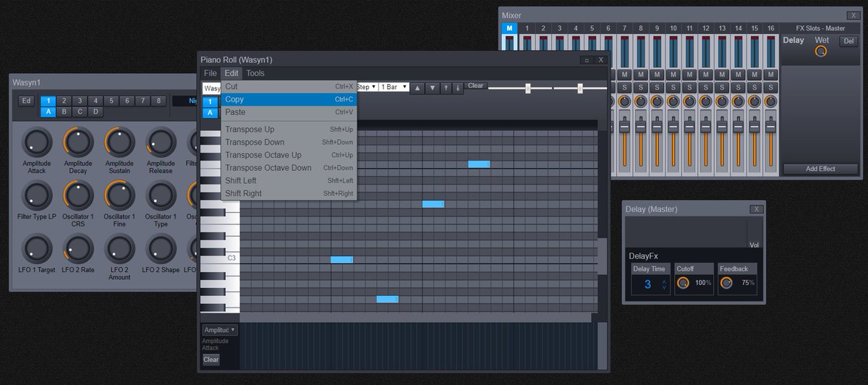Click Del to remove the Delay effect
The image size is (868, 385).
coord(848,41)
